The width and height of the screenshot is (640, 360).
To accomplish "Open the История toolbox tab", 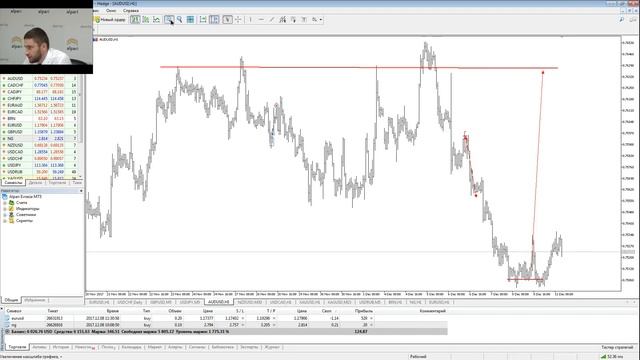I will [x=61, y=347].
